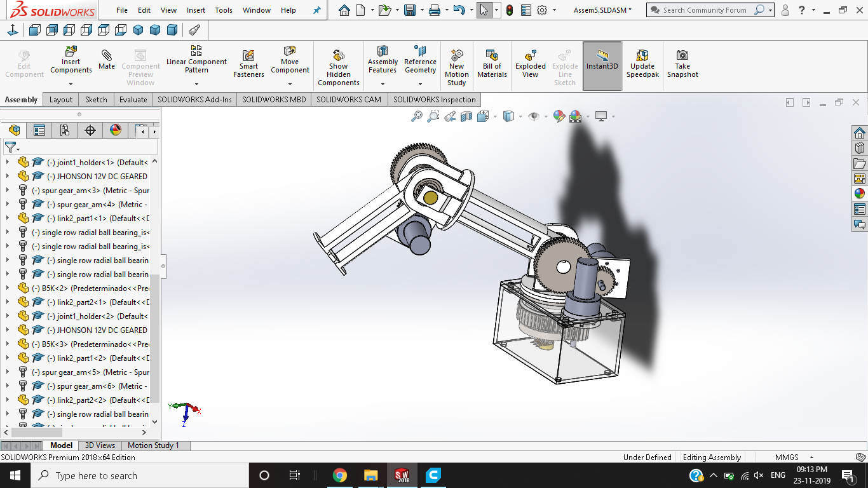This screenshot has width=868, height=488.
Task: Open Linear Component Pattern dropdown arrow
Action: (196, 83)
